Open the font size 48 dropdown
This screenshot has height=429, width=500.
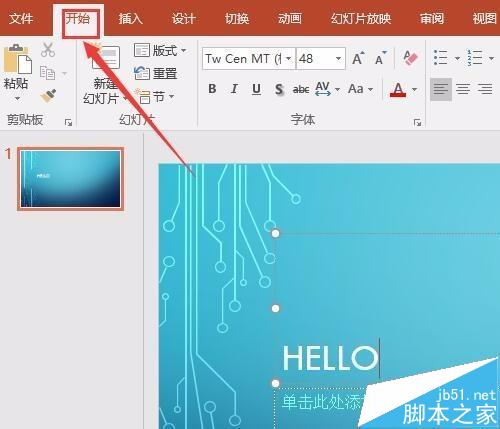pos(338,59)
